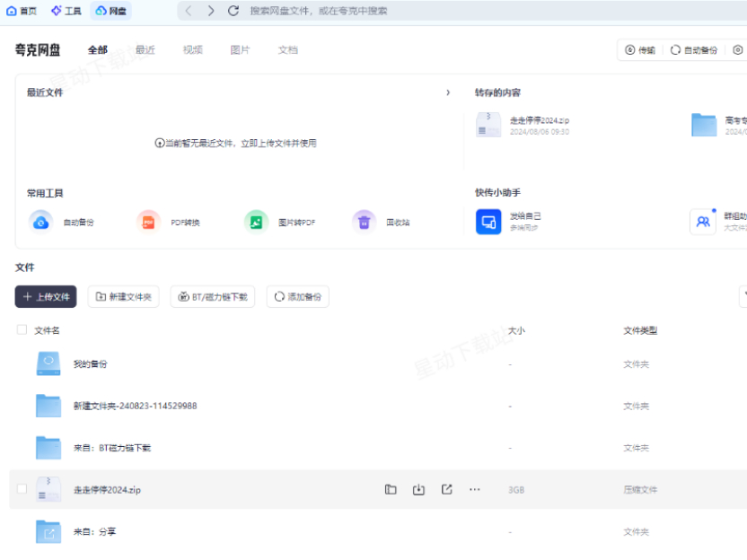Open 自动备份 from top right toolbar
The width and height of the screenshot is (747, 560).
point(694,50)
